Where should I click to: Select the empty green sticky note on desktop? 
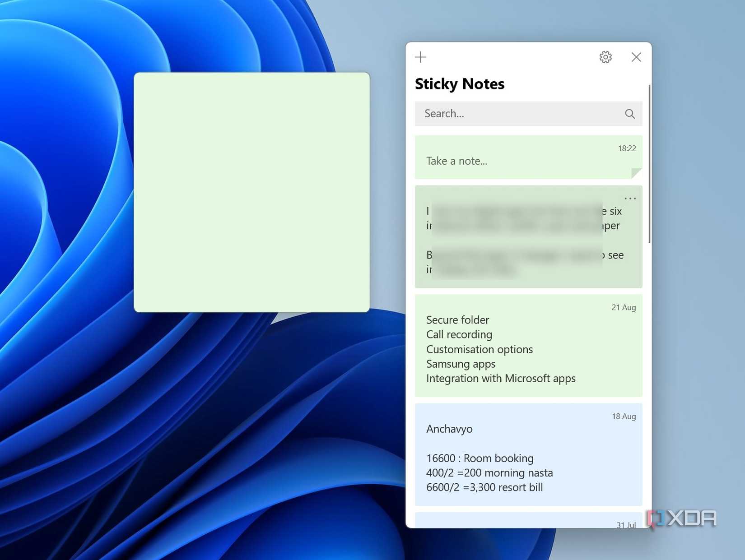click(251, 191)
